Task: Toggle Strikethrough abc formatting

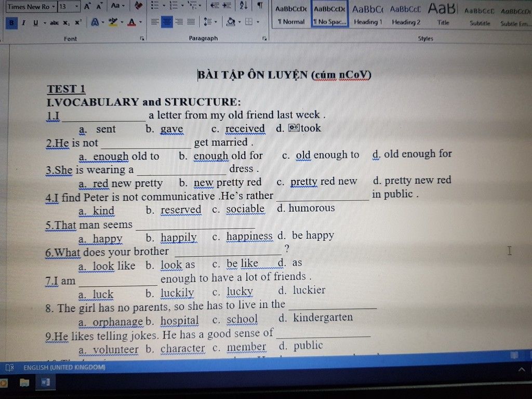Action: coord(54,23)
